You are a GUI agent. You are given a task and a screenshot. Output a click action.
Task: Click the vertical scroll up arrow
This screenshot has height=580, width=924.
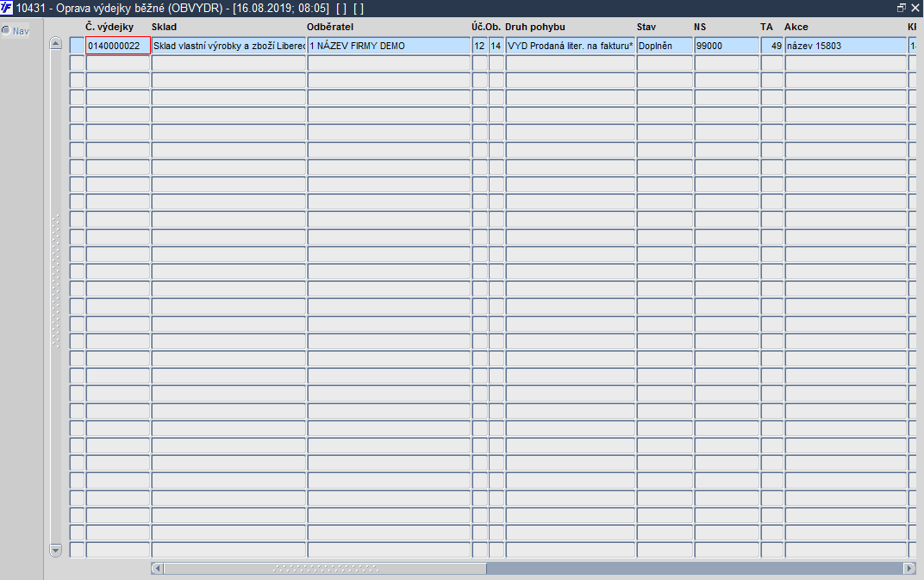point(55,43)
